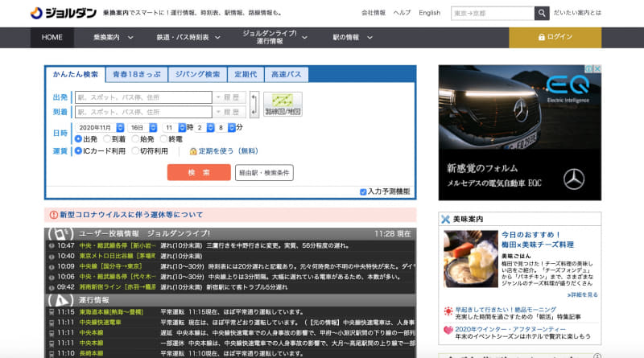Viewport: 644px width, 358px height.
Task: Click the lock icon beside 定期を使う
Action: pyautogui.click(x=192, y=151)
